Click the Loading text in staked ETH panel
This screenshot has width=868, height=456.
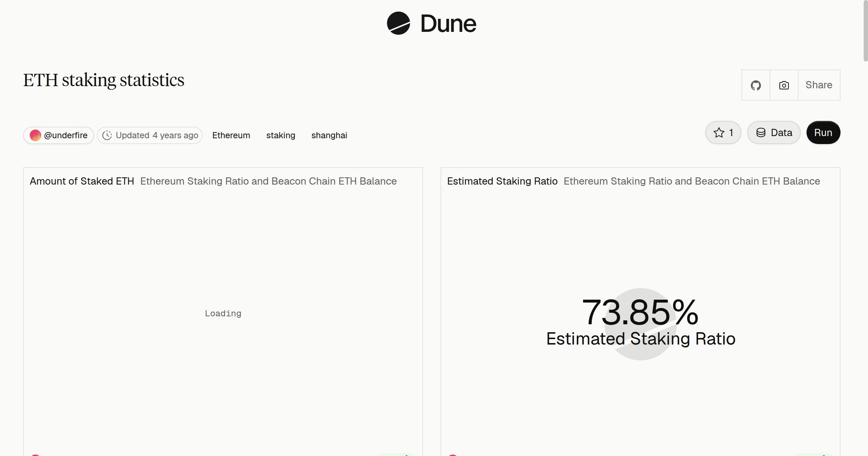[x=223, y=313]
